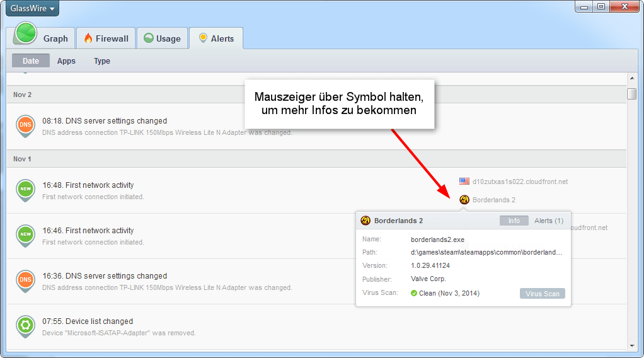644x358 pixels.
Task: Click the green Clean checkmark icon
Action: point(413,293)
